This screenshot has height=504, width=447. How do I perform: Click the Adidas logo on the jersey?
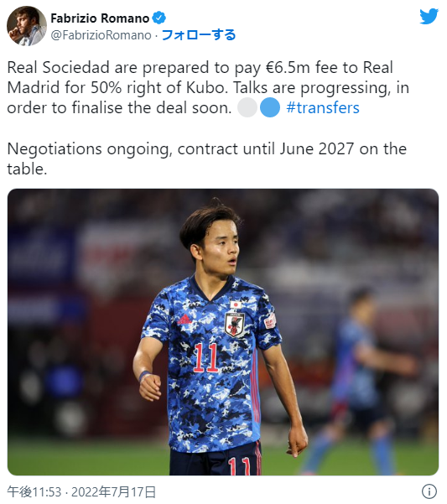pos(185,320)
